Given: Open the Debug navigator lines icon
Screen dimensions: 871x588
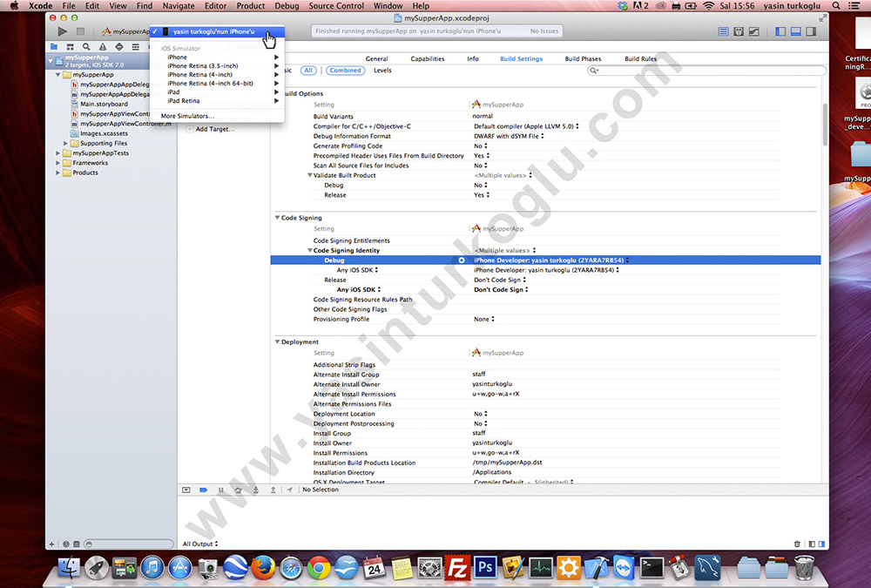Looking at the screenshot, I should pyautogui.click(x=136, y=47).
